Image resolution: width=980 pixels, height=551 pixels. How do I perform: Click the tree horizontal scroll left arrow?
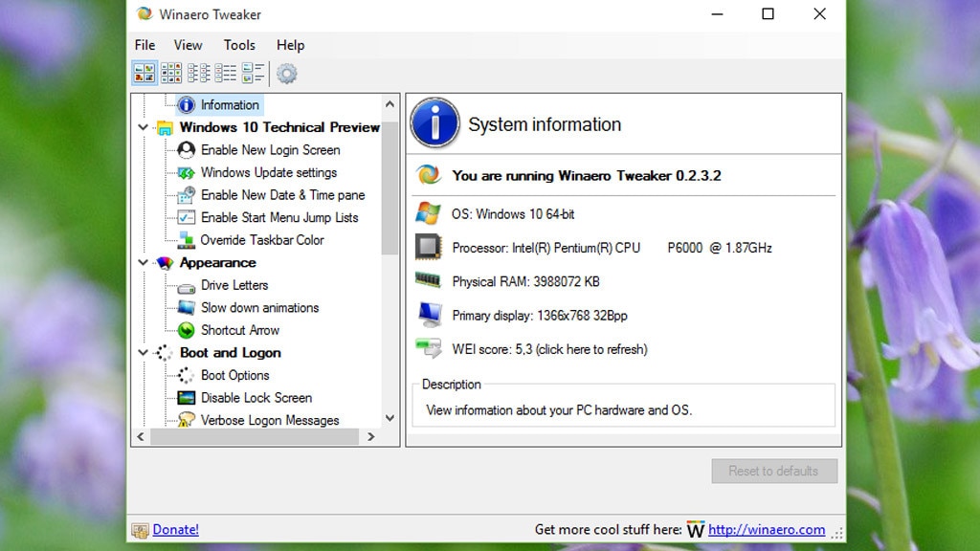pyautogui.click(x=141, y=436)
